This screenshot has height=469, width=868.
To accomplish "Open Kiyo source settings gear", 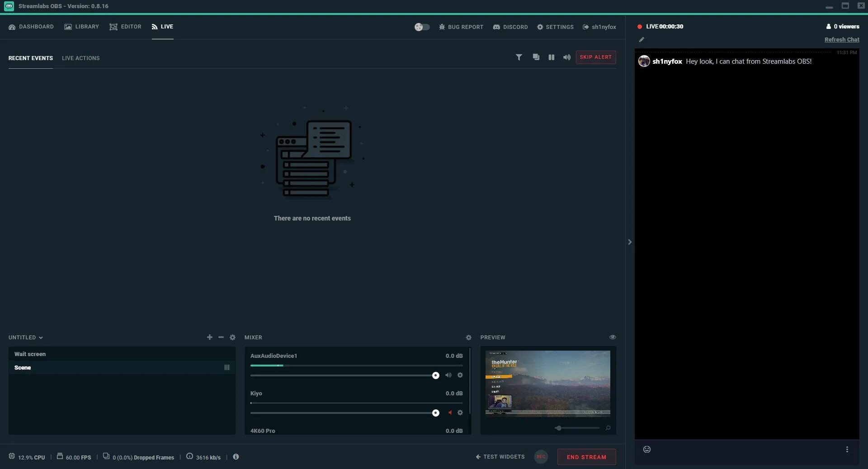I will pyautogui.click(x=460, y=413).
